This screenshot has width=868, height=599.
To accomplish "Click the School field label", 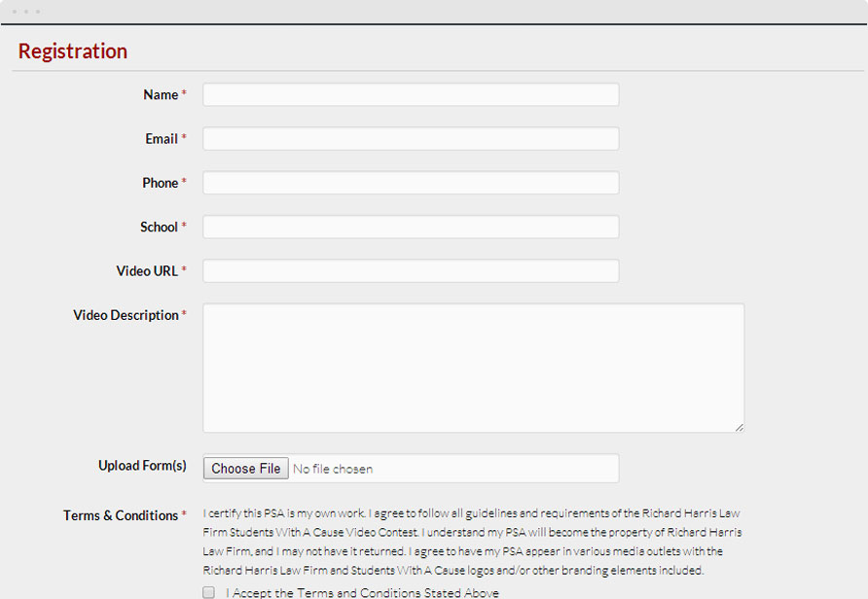I will tap(159, 227).
